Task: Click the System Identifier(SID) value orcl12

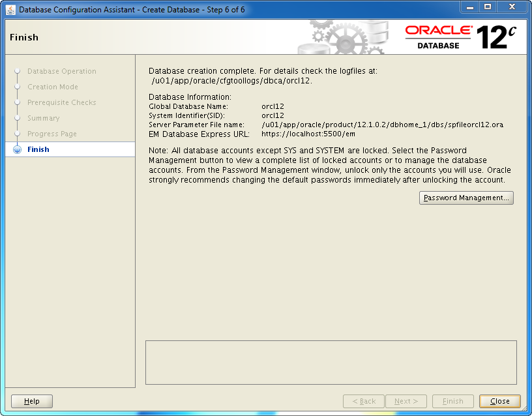Action: (273, 115)
